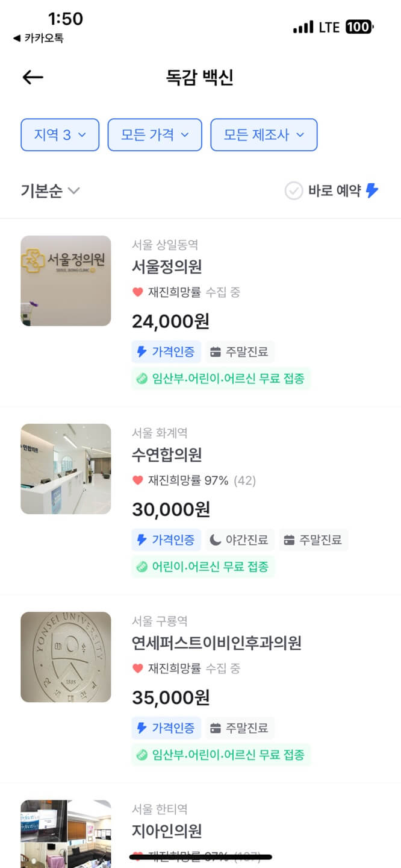Enable the 가격인증 filter badge on 연세퍼스트이비인후과의원

[166, 728]
